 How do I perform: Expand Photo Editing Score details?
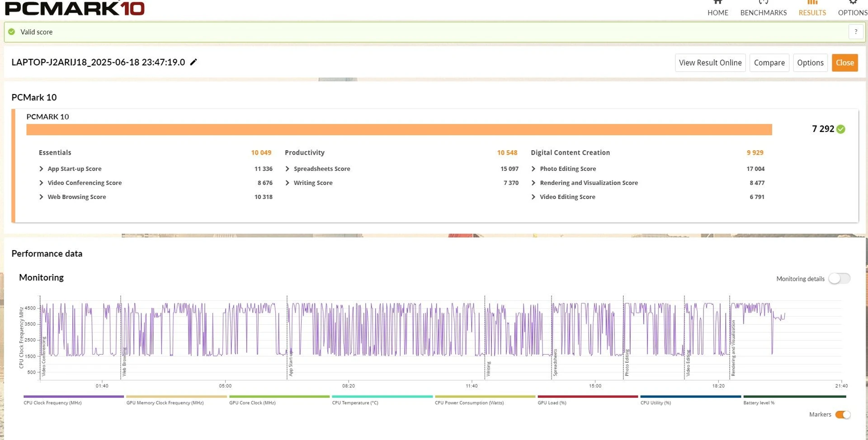[533, 169]
